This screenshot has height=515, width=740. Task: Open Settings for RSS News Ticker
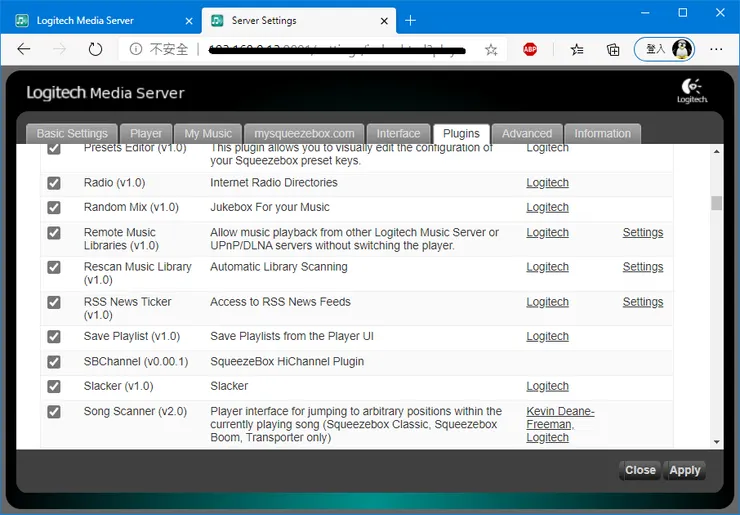click(643, 302)
